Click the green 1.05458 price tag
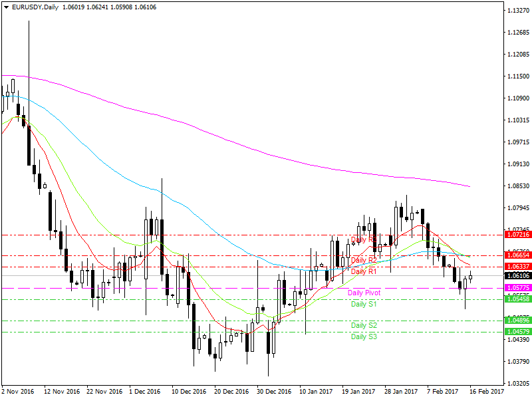This screenshot has width=532, height=399. 518,299
